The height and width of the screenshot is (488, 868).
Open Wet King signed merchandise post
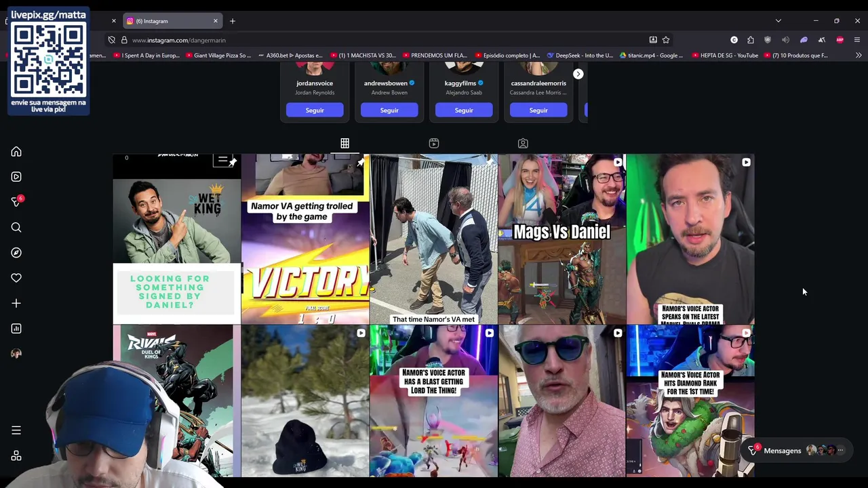[x=176, y=239]
